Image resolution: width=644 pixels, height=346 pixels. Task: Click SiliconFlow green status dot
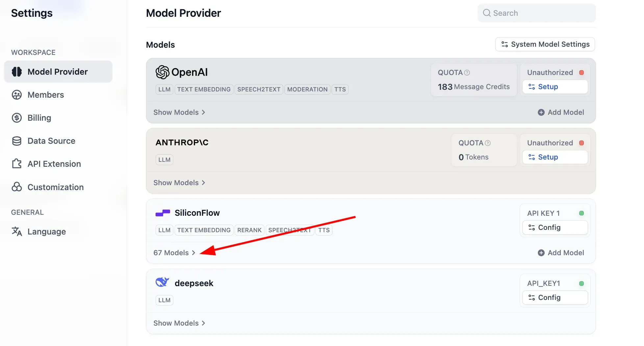582,213
